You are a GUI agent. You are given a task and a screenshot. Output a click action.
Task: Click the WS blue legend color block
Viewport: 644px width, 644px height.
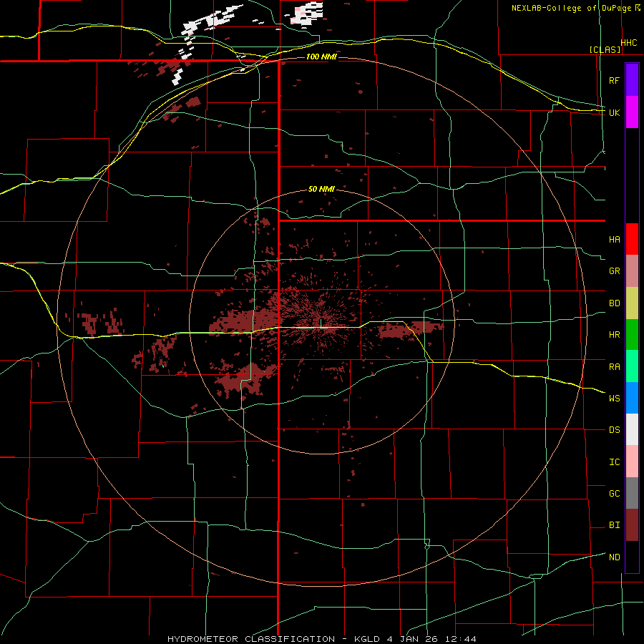pos(632,398)
